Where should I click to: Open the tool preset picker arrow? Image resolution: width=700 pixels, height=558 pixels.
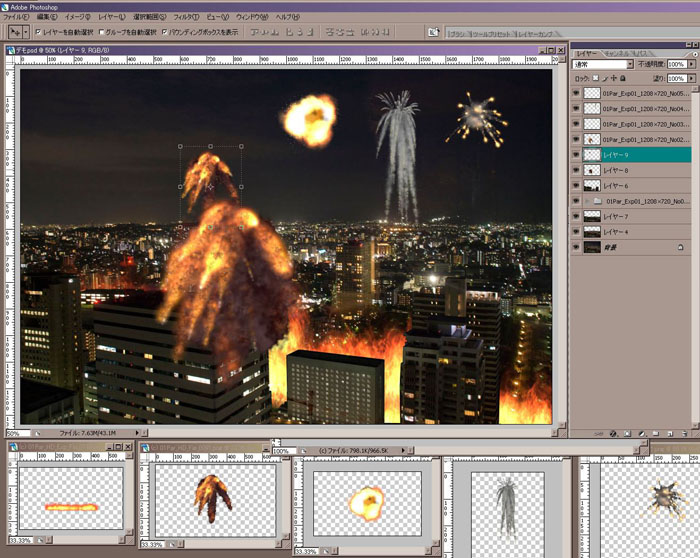pos(25,32)
